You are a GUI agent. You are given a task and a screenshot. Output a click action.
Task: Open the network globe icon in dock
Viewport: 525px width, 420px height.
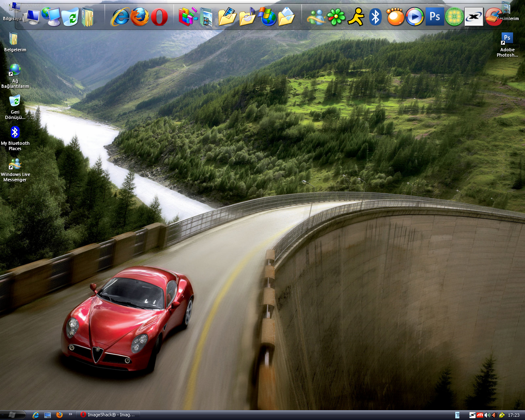click(51, 17)
